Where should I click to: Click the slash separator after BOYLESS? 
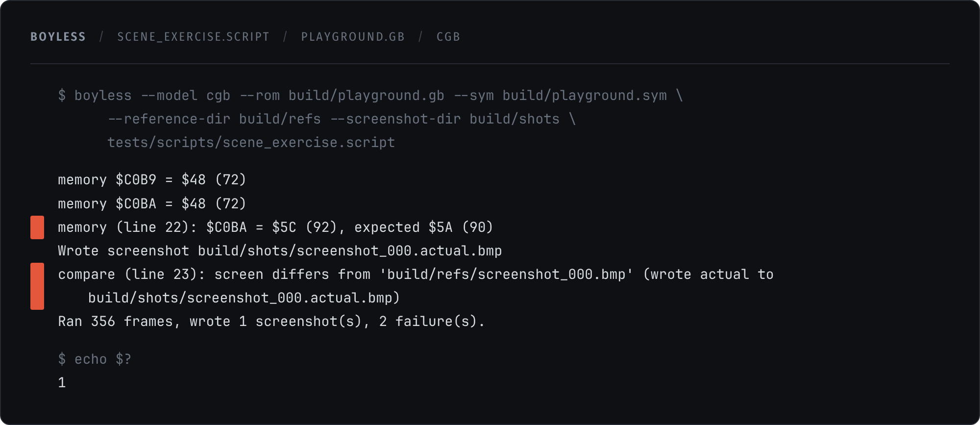(x=101, y=37)
